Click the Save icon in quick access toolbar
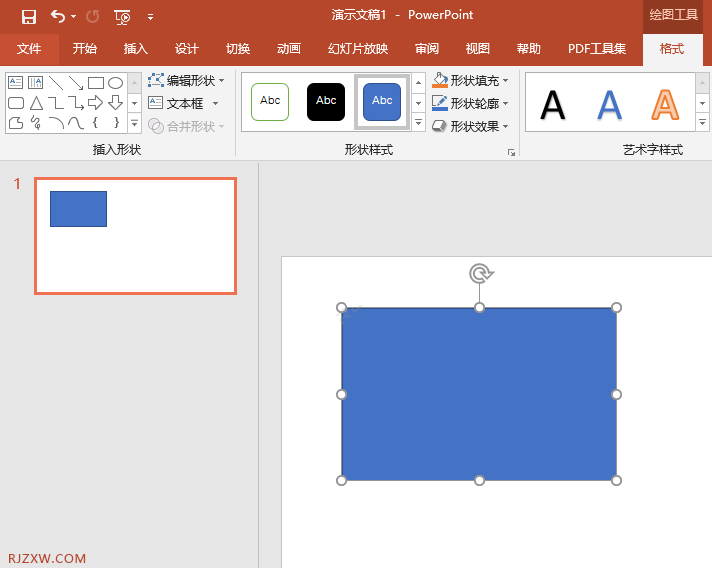 [x=29, y=16]
